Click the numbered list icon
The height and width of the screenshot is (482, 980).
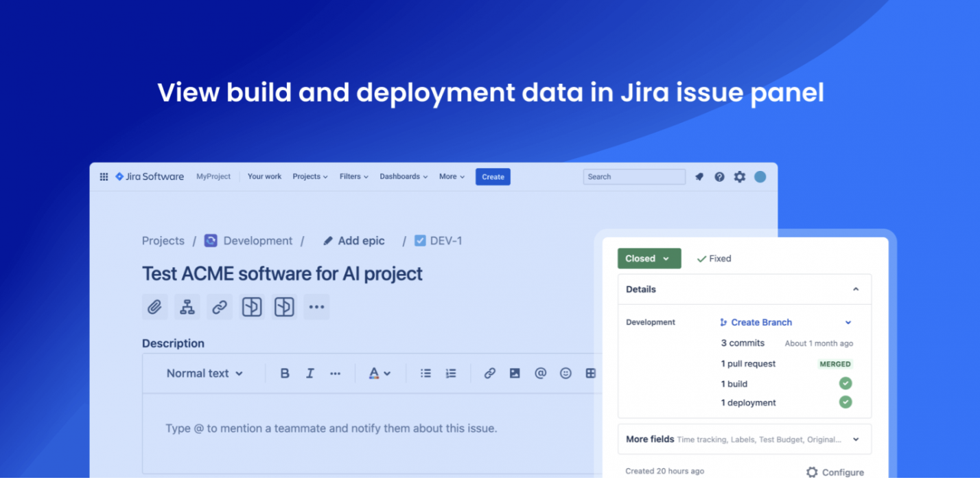point(451,374)
